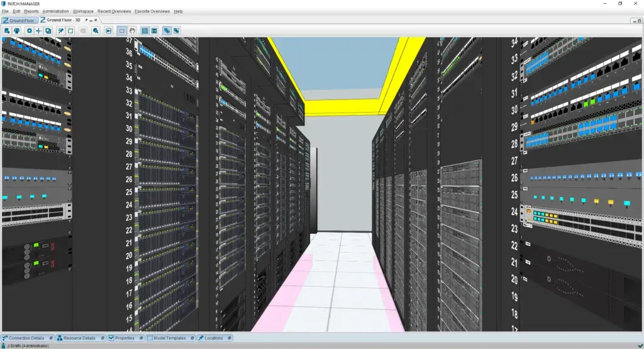Toggle the tag labels display button
This screenshot has height=349, width=644.
167,30
